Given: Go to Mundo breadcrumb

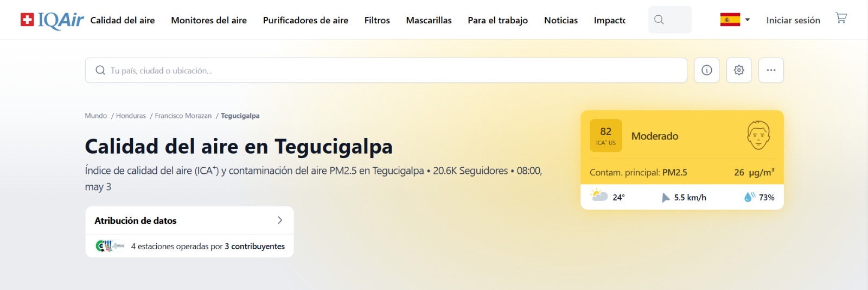Looking at the screenshot, I should [96, 116].
